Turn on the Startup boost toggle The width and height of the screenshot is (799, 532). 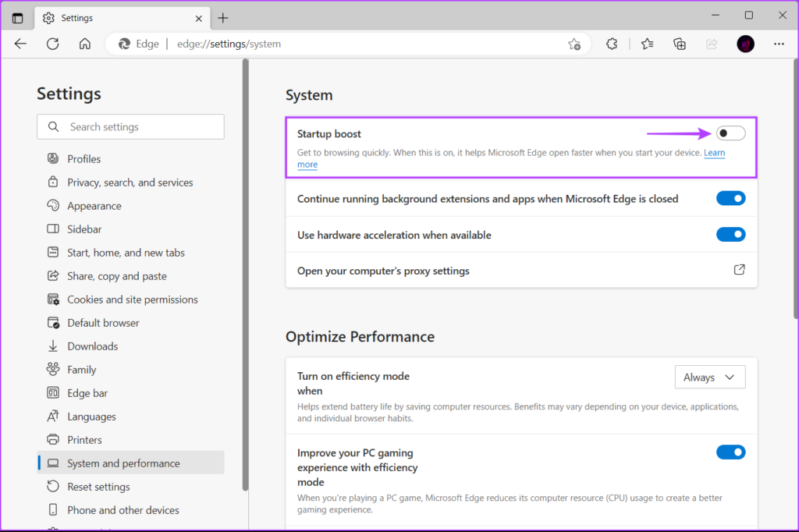pos(730,133)
